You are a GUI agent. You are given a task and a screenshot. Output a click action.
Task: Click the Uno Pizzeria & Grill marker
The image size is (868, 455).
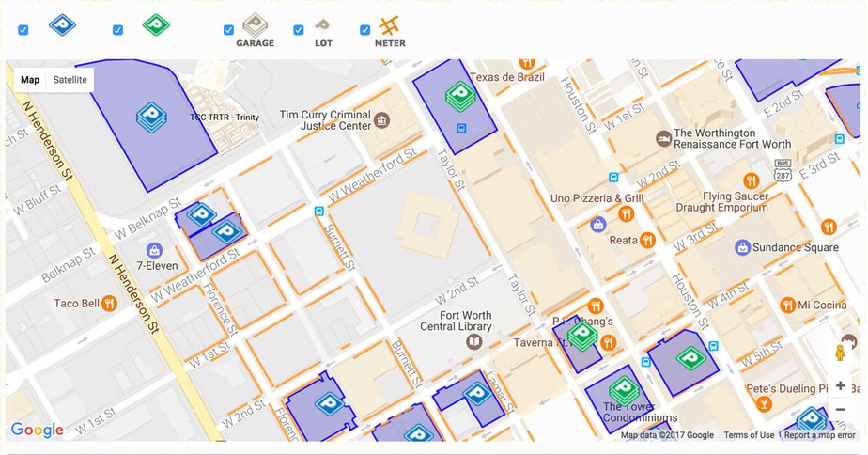click(x=626, y=213)
